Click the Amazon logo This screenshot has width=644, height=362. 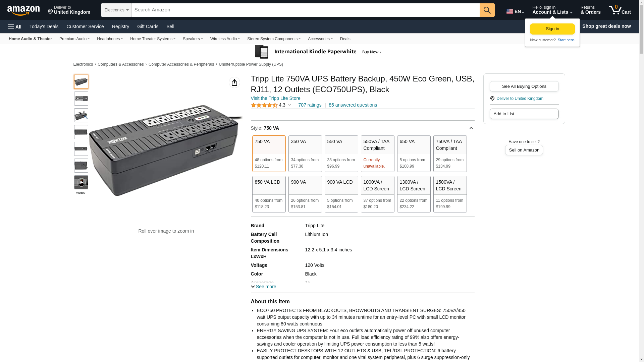pyautogui.click(x=23, y=10)
